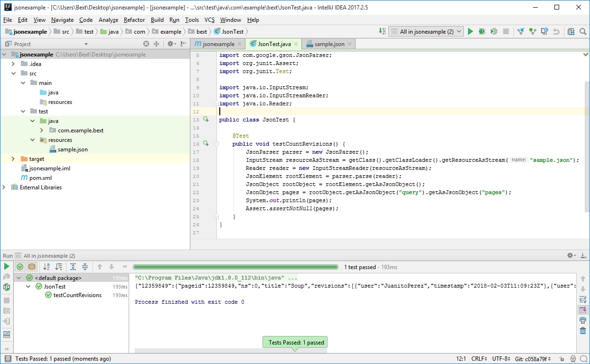Image resolution: width=590 pixels, height=364 pixels.
Task: Start debugging with the Debug icon
Action: pyautogui.click(x=482, y=31)
